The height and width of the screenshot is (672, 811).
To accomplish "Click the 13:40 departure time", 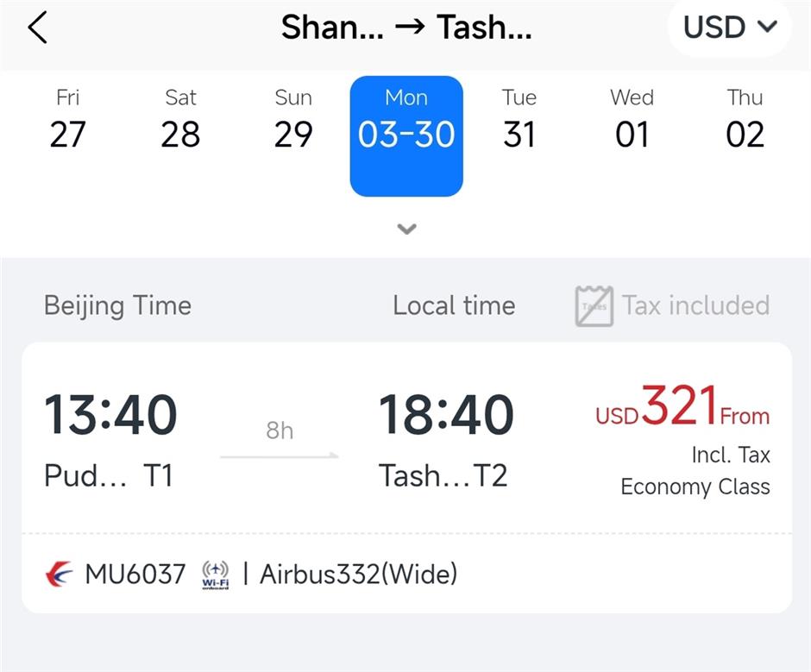I will 110,415.
